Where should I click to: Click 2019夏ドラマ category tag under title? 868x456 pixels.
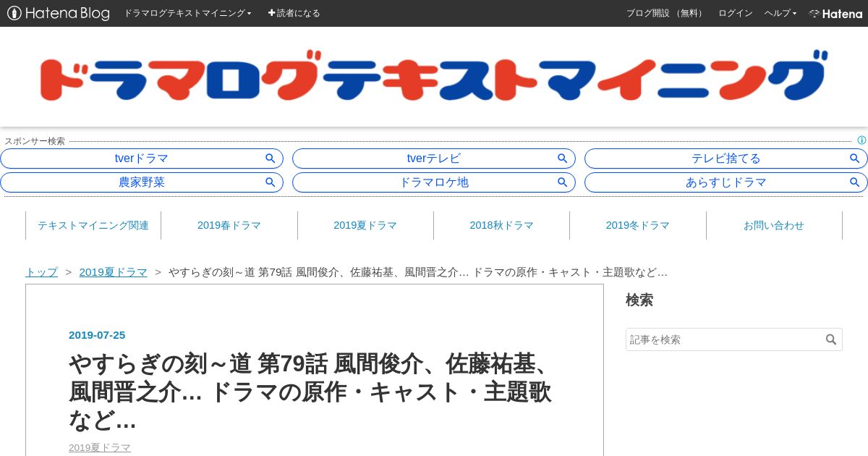100,448
